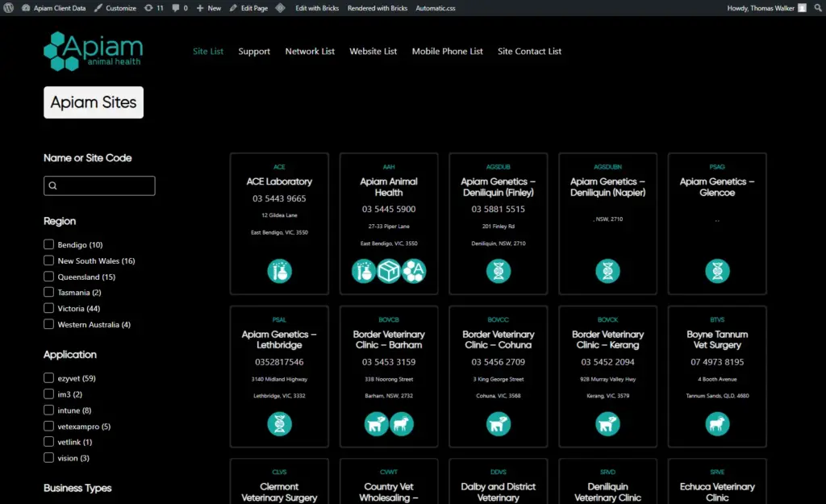This screenshot has width=826, height=504.
Task: Click the sheep icon on Boyne Tannum Vet Surgery card
Action: [x=717, y=424]
